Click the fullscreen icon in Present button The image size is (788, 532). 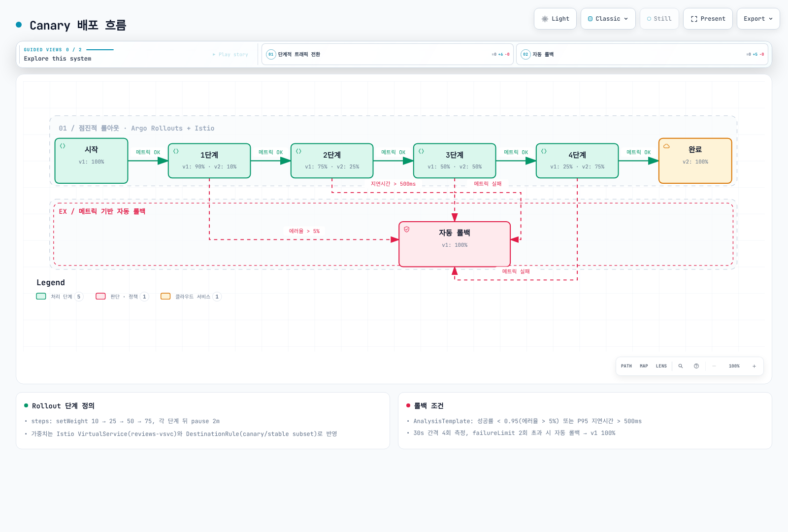(x=694, y=19)
